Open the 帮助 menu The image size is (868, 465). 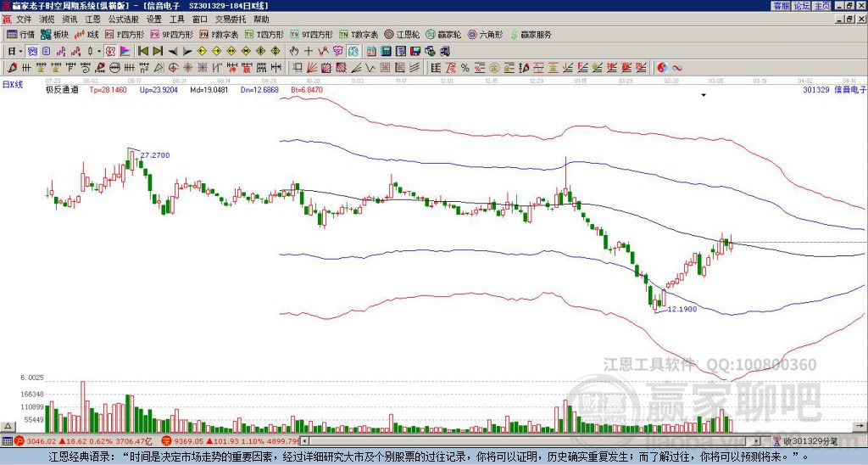(x=261, y=20)
